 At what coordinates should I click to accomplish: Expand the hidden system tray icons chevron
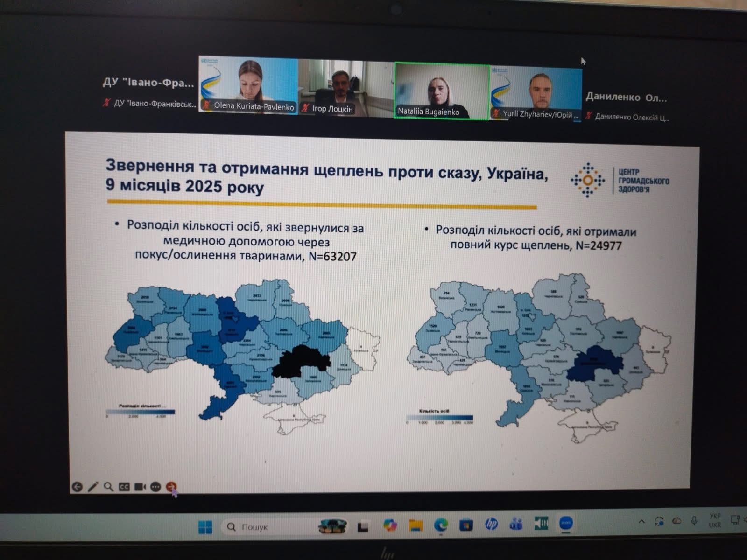point(641,522)
